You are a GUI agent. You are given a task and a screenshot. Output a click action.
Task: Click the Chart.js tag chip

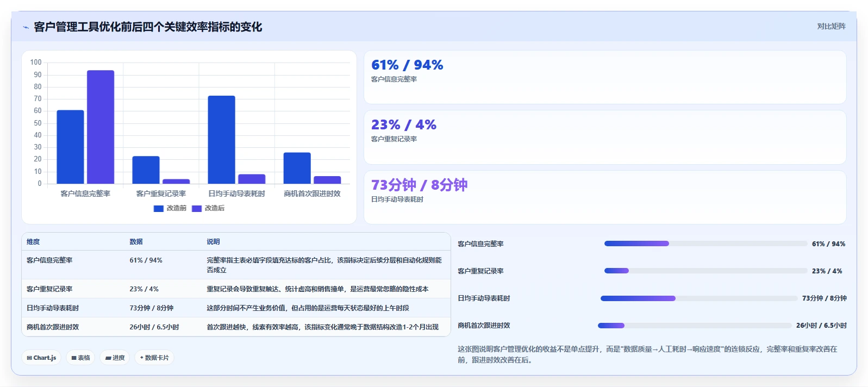(41, 358)
